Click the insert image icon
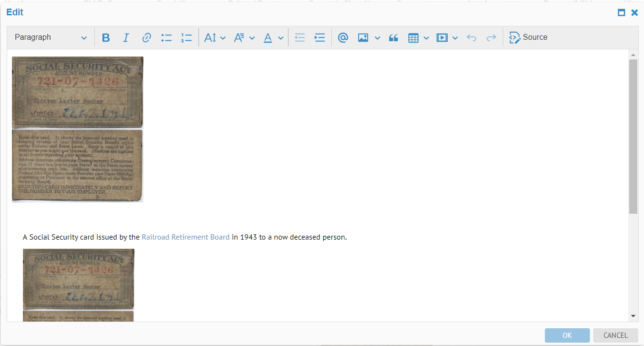 pos(363,38)
